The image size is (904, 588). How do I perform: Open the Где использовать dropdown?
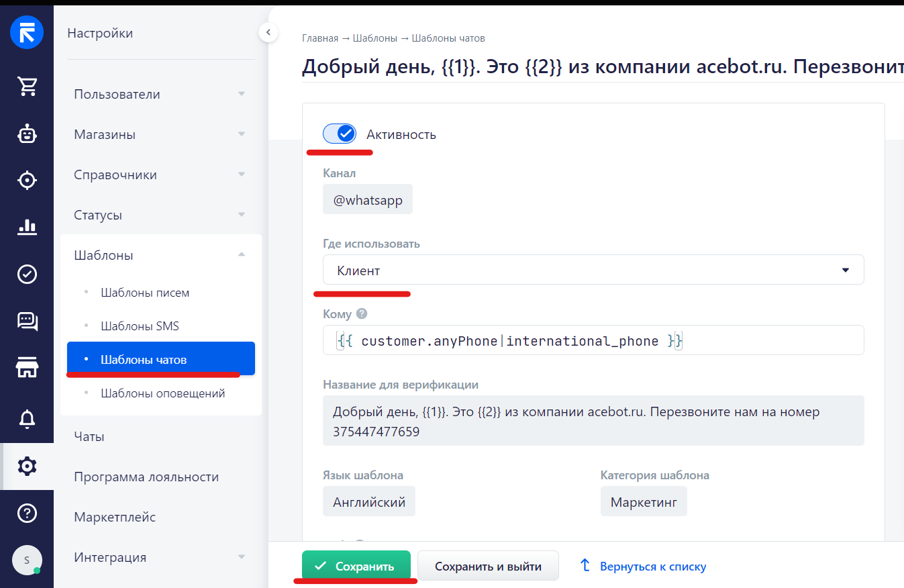(x=593, y=270)
